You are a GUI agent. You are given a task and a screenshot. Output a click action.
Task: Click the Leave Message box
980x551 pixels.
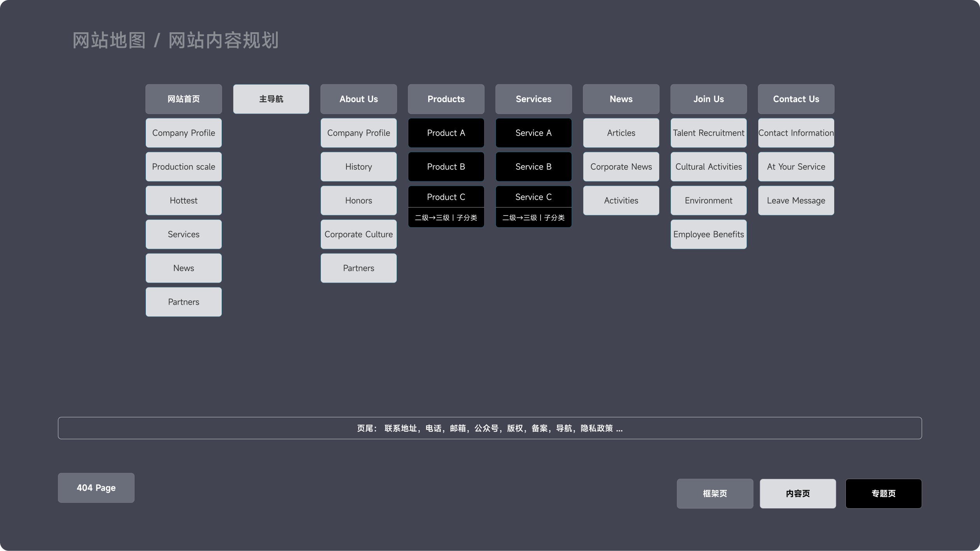click(x=796, y=201)
